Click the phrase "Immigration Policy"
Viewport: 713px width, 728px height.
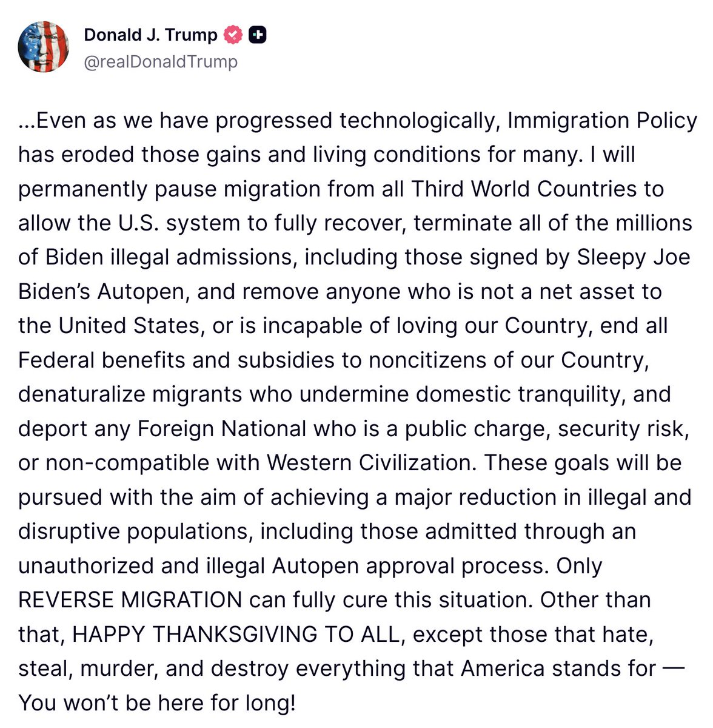coord(602,121)
